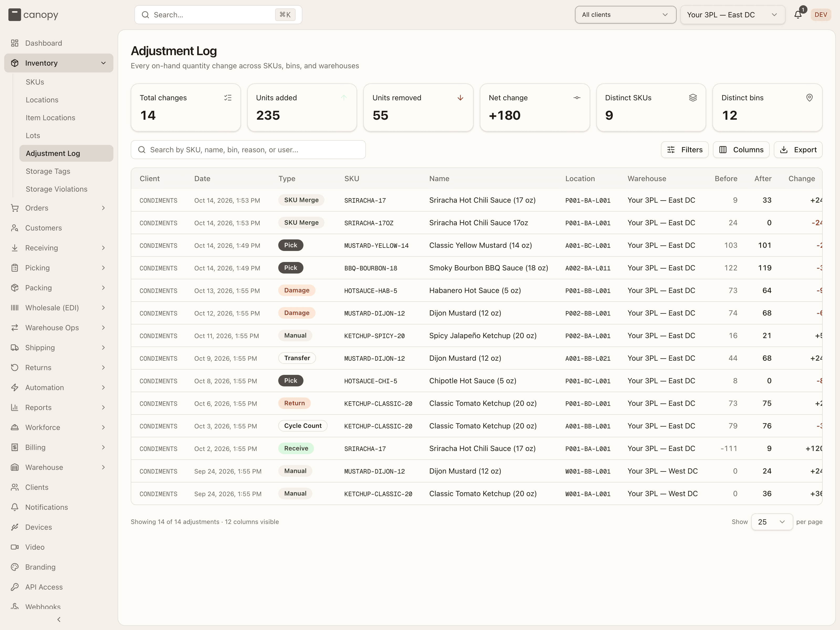This screenshot has width=840, height=630.
Task: Click the Devices plug icon
Action: (x=15, y=527)
